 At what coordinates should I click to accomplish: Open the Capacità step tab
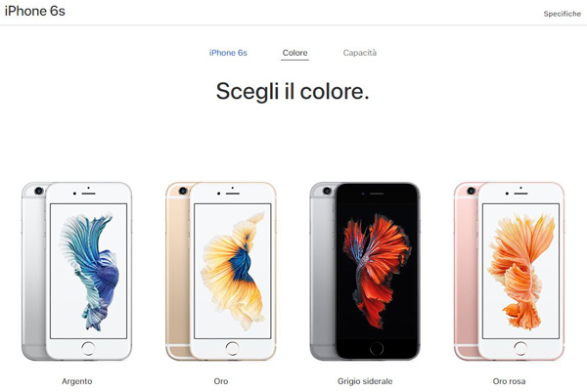(x=360, y=53)
